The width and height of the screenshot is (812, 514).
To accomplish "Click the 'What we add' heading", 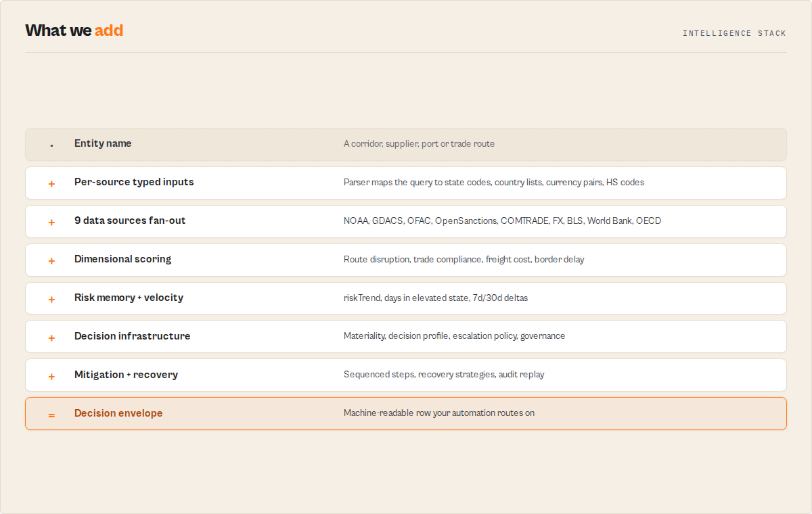I will pos(74,30).
